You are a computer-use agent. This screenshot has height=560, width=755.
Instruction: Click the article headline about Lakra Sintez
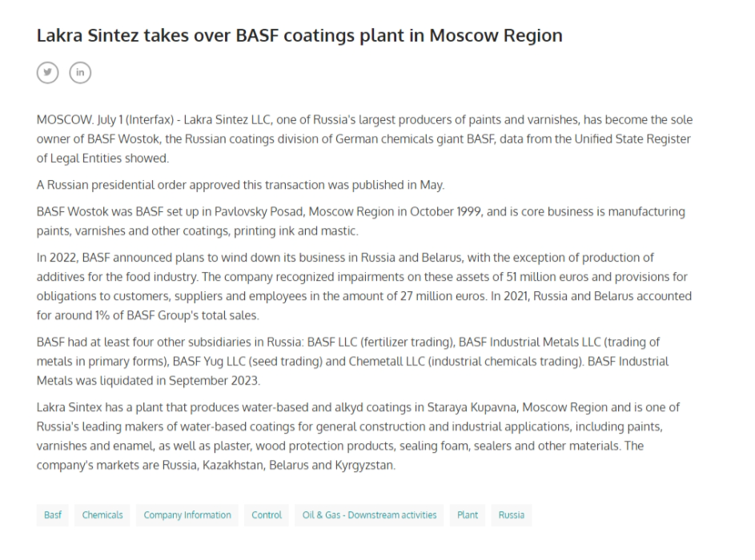(x=299, y=36)
